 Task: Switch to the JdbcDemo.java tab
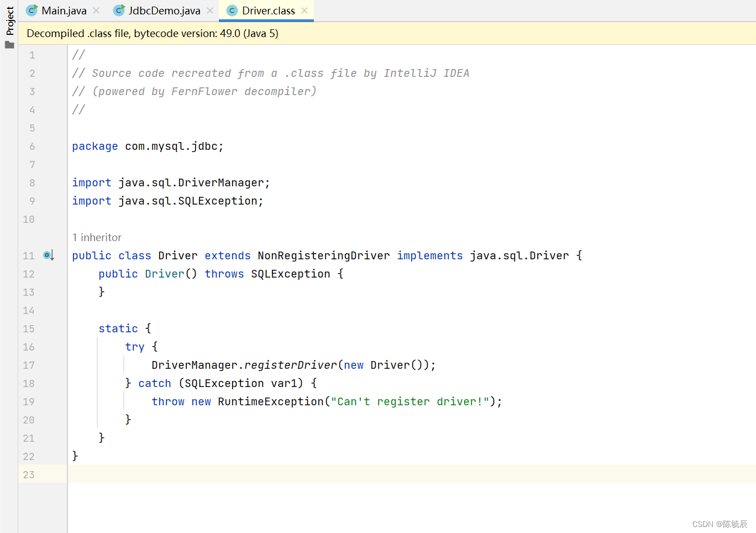164,11
